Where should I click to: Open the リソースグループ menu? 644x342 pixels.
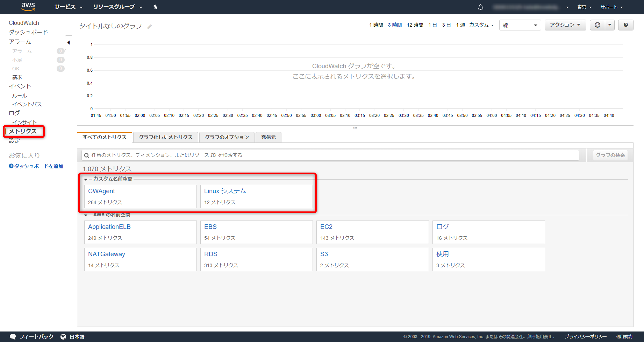[x=118, y=7]
